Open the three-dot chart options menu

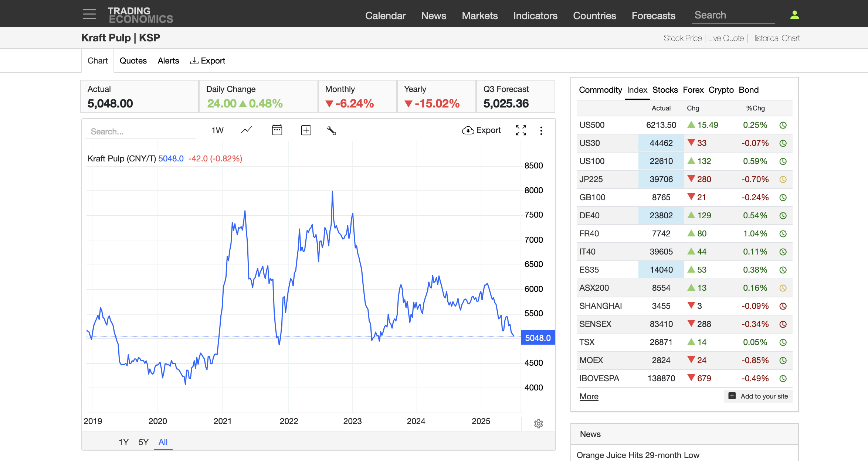pyautogui.click(x=541, y=130)
